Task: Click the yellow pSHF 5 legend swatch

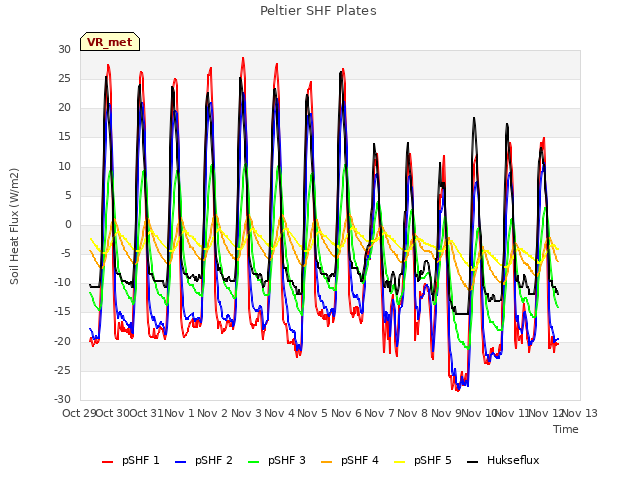Action: click(x=400, y=462)
